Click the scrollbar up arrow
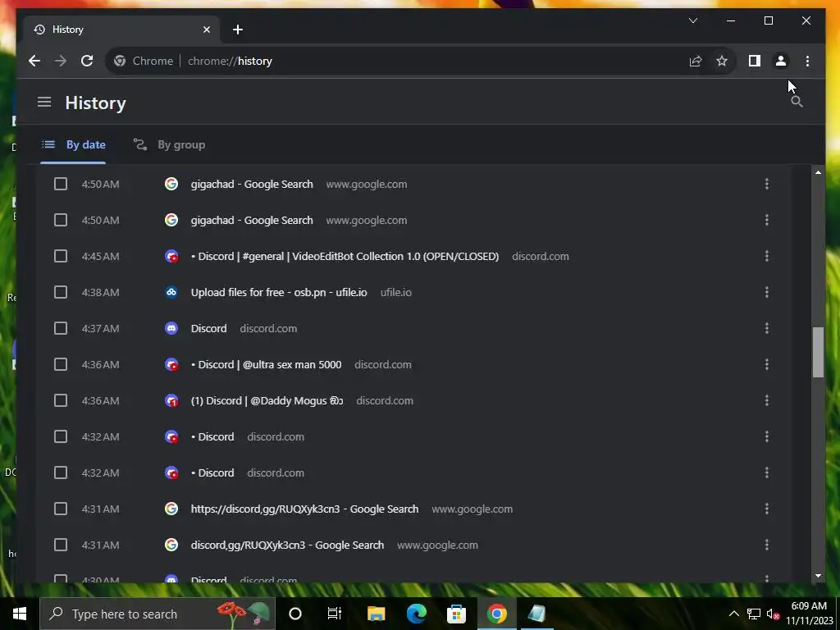The width and height of the screenshot is (840, 630). [x=818, y=172]
